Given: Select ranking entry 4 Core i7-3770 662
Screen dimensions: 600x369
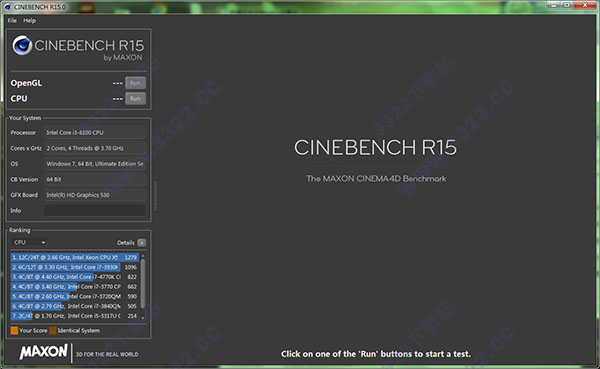Looking at the screenshot, I should [x=75, y=287].
